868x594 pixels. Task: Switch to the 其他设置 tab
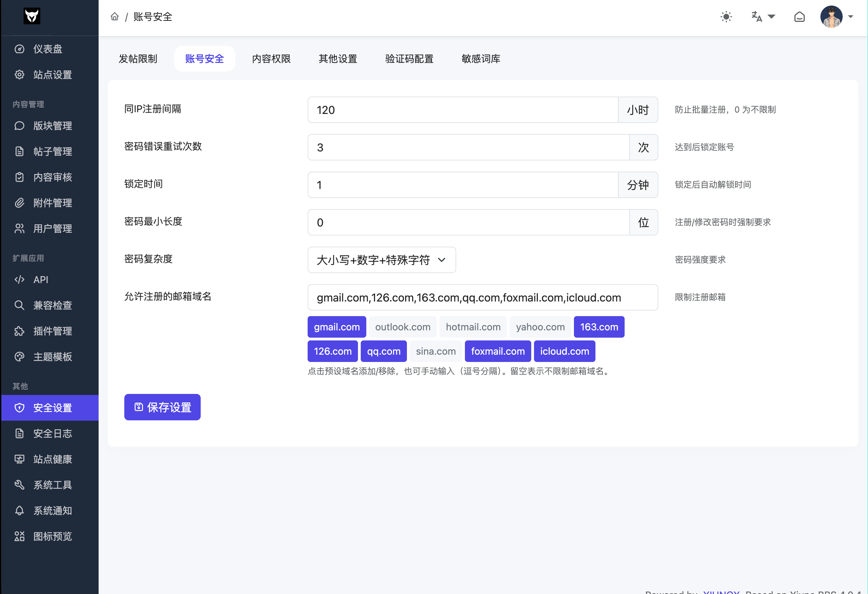(338, 59)
